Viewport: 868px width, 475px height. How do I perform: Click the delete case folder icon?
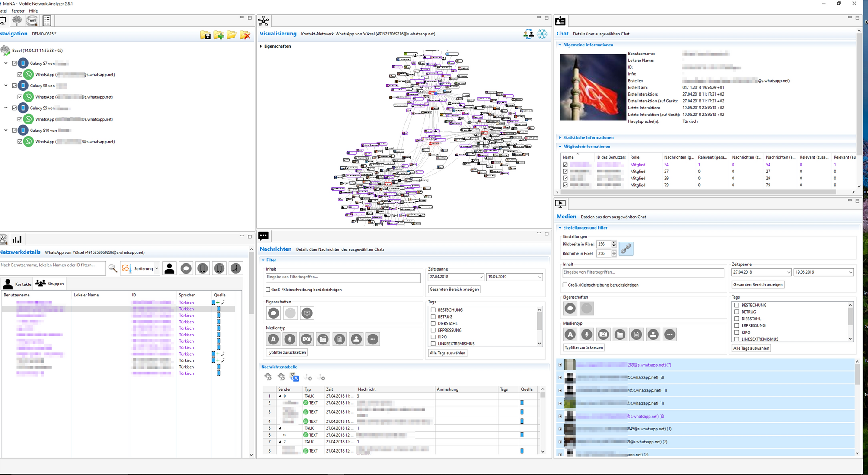[x=245, y=35]
